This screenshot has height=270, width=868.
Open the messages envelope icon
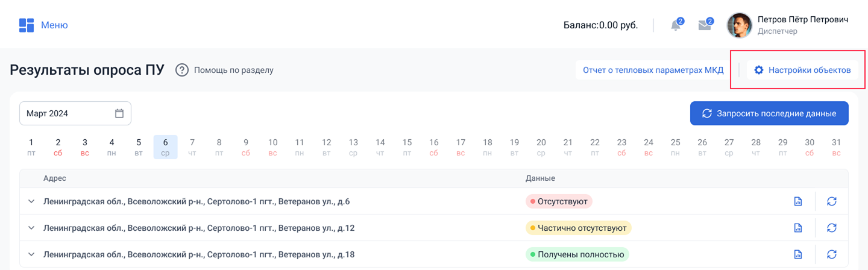click(x=704, y=25)
